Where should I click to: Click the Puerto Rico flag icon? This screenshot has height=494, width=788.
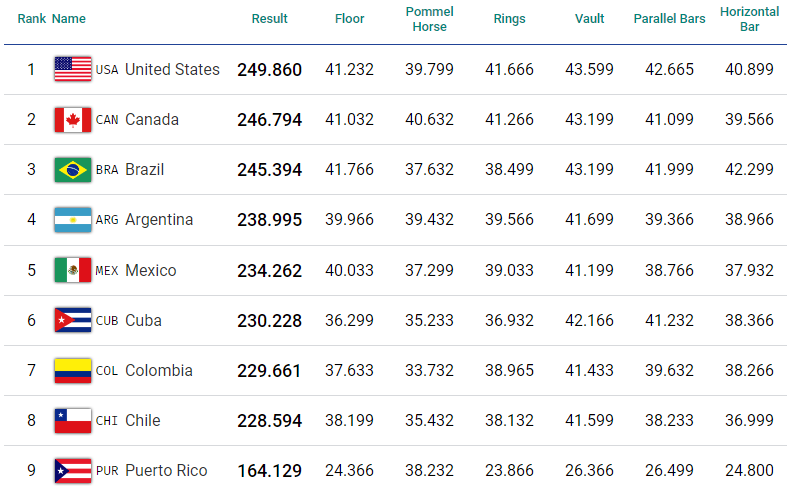point(72,471)
